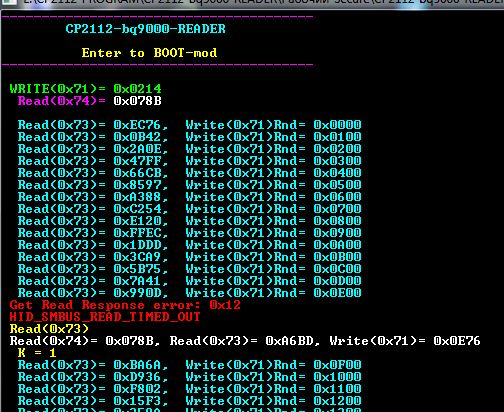Viewport: 504px width, 412px height.
Task: Click the magenta Read(0x74)= label
Action: coord(62,101)
